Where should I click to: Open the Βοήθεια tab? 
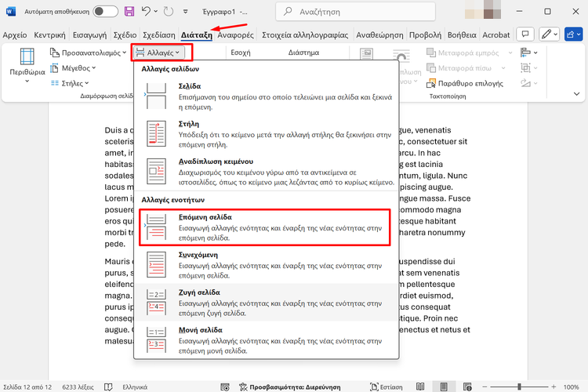[462, 34]
